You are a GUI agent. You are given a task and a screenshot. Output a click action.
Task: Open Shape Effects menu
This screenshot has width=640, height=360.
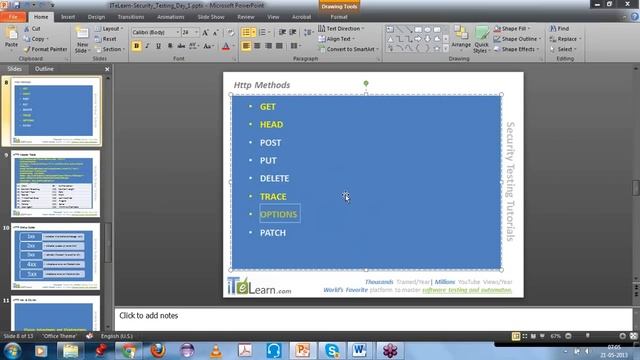pyautogui.click(x=516, y=49)
